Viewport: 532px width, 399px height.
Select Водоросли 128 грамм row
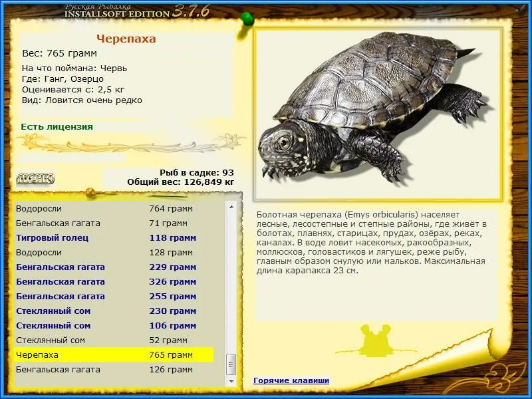click(114, 253)
